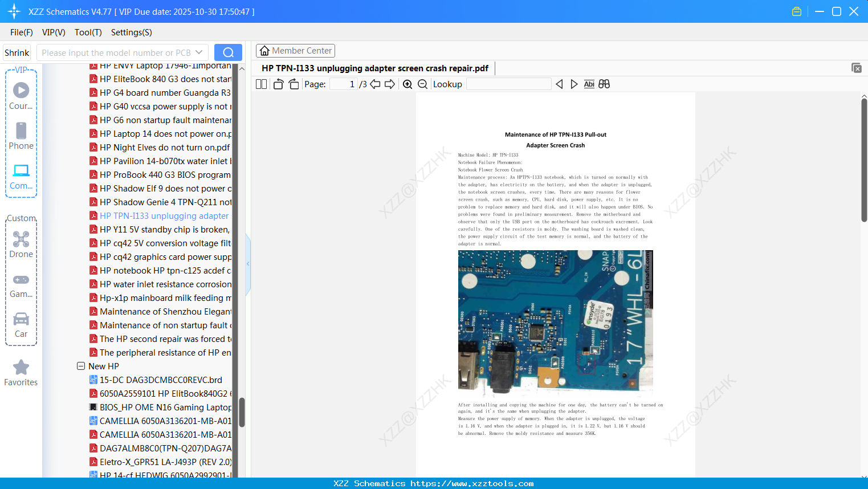The image size is (868, 489).
Task: Select Car category in sidebar
Action: click(21, 324)
